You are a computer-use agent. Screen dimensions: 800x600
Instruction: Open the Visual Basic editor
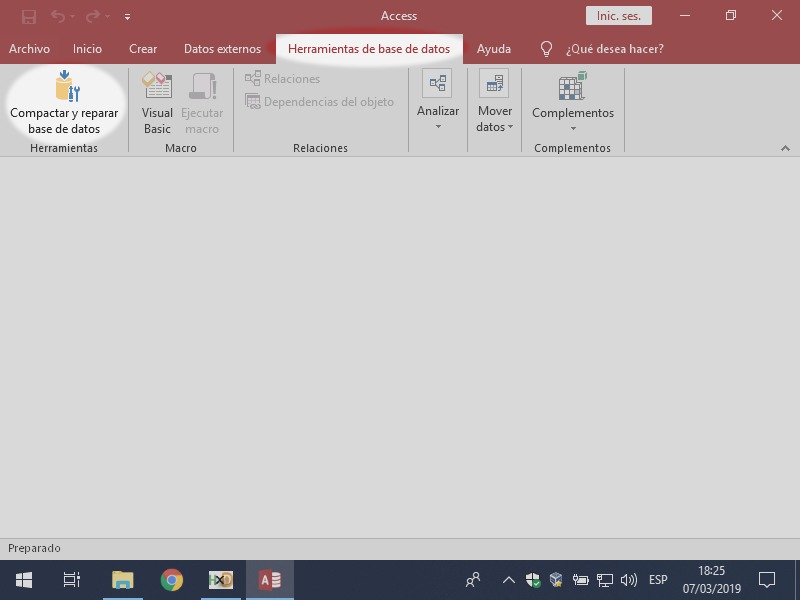[x=157, y=102]
